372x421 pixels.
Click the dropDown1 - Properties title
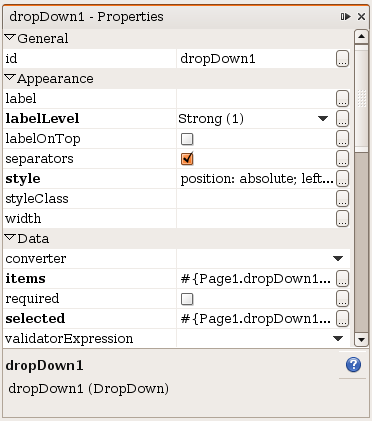[x=86, y=17]
